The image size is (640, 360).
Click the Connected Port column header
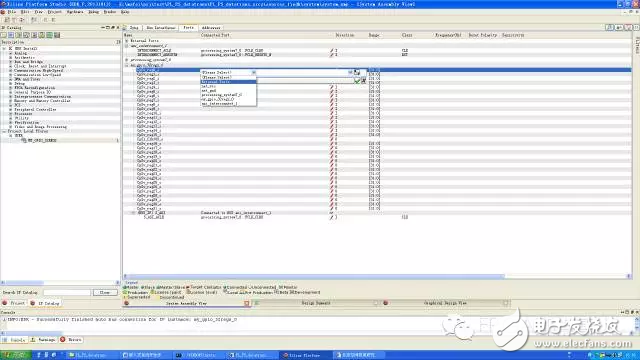coord(215,35)
